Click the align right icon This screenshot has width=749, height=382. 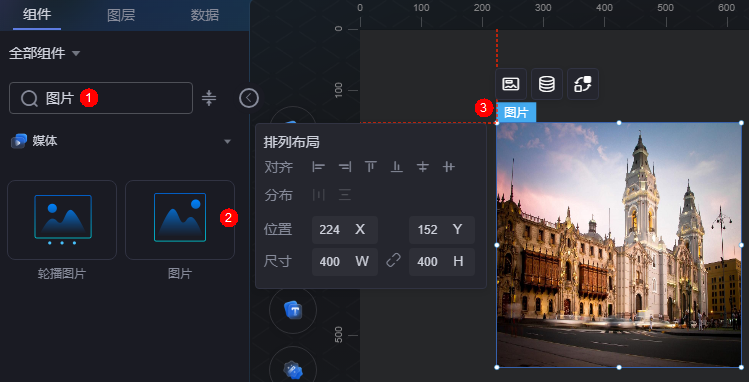[344, 167]
